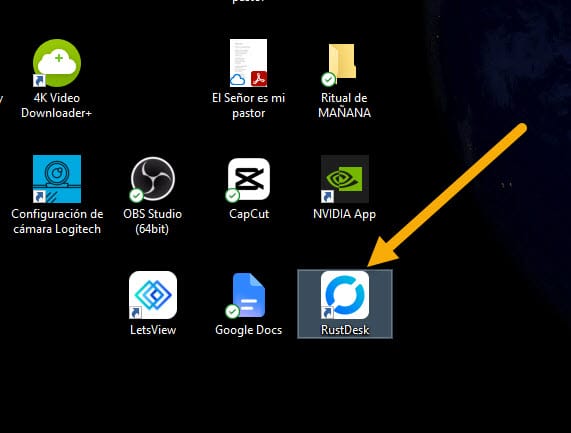Select the 4K Video Downloader+ desktop icon

tap(57, 63)
